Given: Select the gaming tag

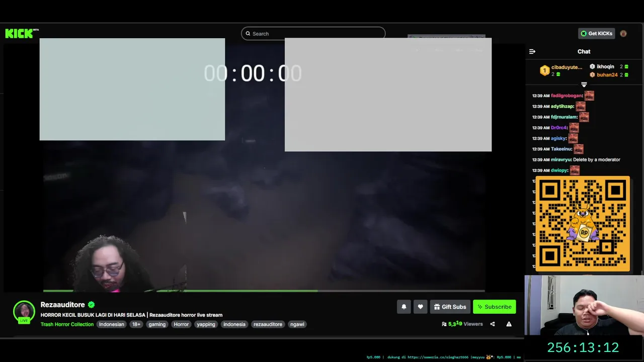Looking at the screenshot, I should point(157,324).
